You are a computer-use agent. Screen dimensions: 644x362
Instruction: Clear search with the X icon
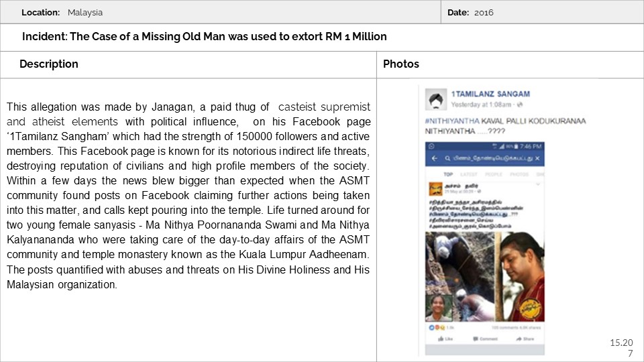click(x=539, y=159)
